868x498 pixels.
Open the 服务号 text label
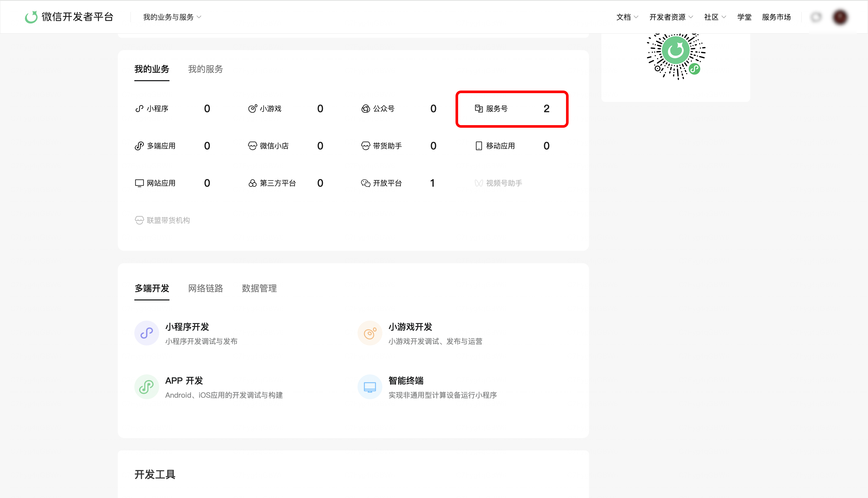497,109
